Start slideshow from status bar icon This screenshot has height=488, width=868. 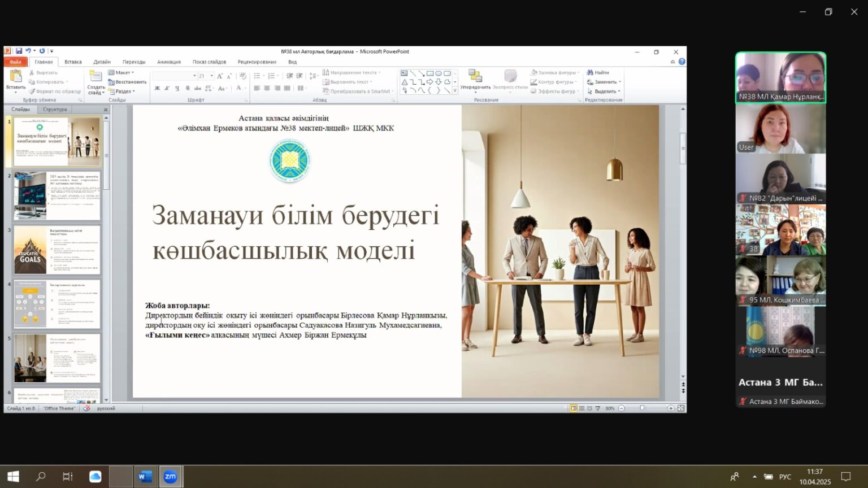598,408
